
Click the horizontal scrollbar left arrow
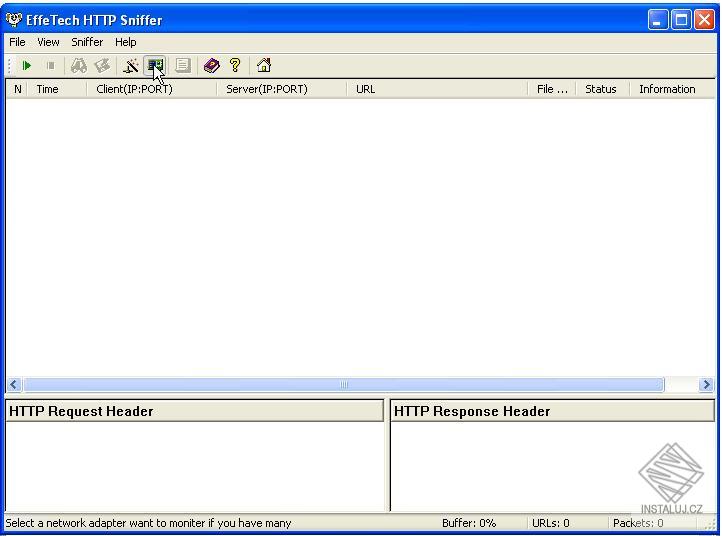[14, 385]
